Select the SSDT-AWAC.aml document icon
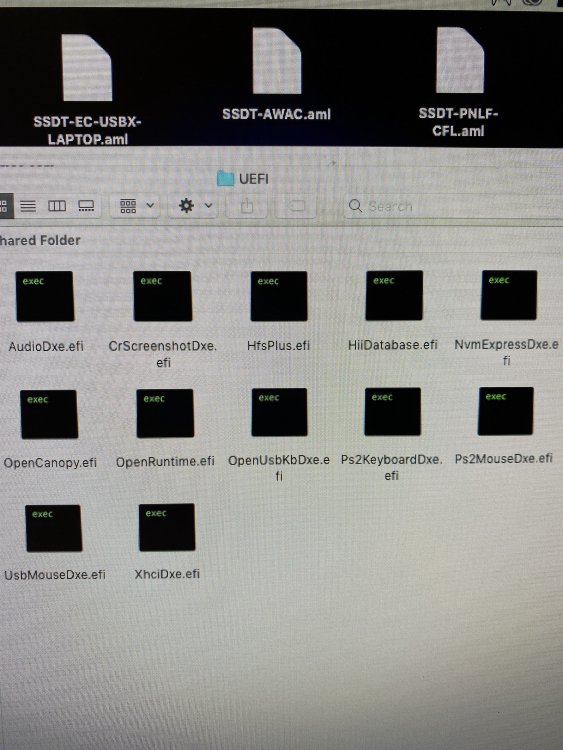The width and height of the screenshot is (563, 750). (x=277, y=61)
